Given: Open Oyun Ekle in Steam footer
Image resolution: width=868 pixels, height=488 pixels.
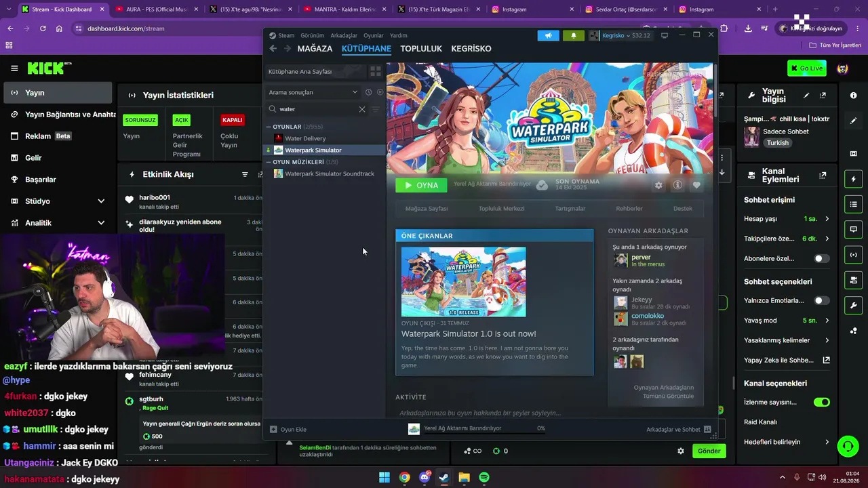Looking at the screenshot, I should tap(288, 429).
